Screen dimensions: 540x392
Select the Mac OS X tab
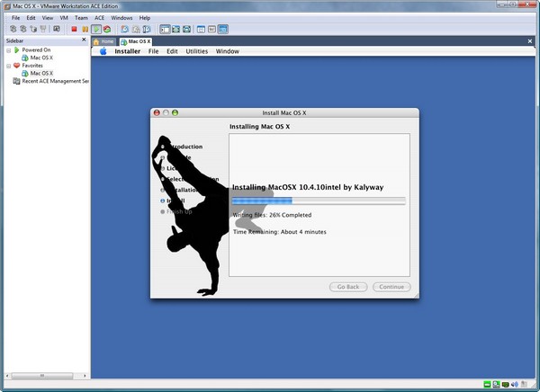tap(136, 41)
